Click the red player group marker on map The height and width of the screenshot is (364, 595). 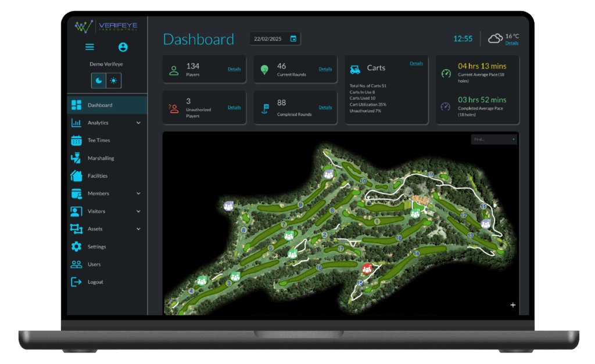367,268
